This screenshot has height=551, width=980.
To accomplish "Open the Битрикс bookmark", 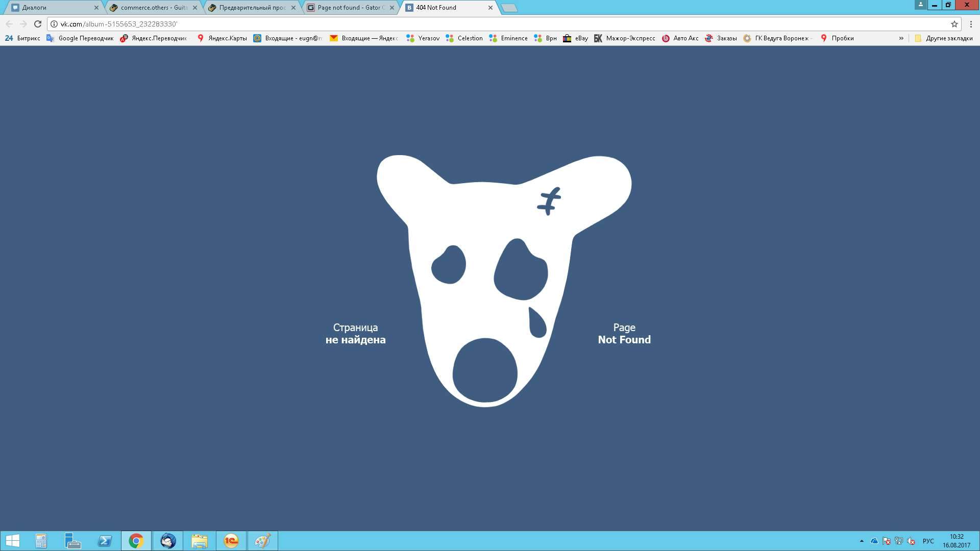I will pos(22,38).
